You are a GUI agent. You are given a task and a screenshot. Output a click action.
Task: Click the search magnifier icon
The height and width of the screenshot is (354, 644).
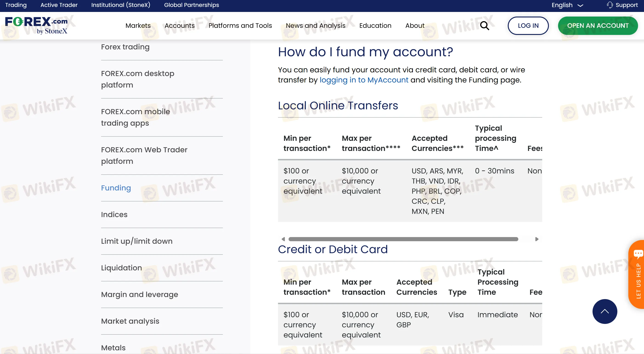tap(484, 25)
